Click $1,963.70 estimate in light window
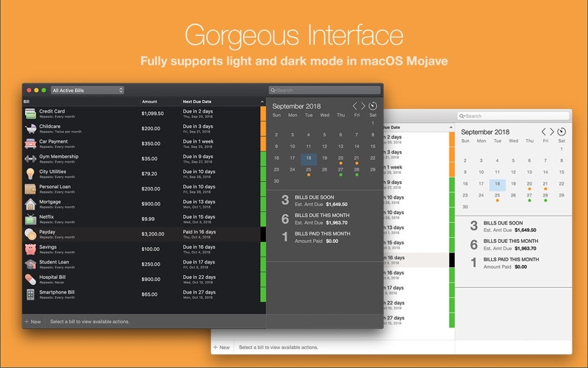Screen dimensions: 588x368 tap(526, 248)
